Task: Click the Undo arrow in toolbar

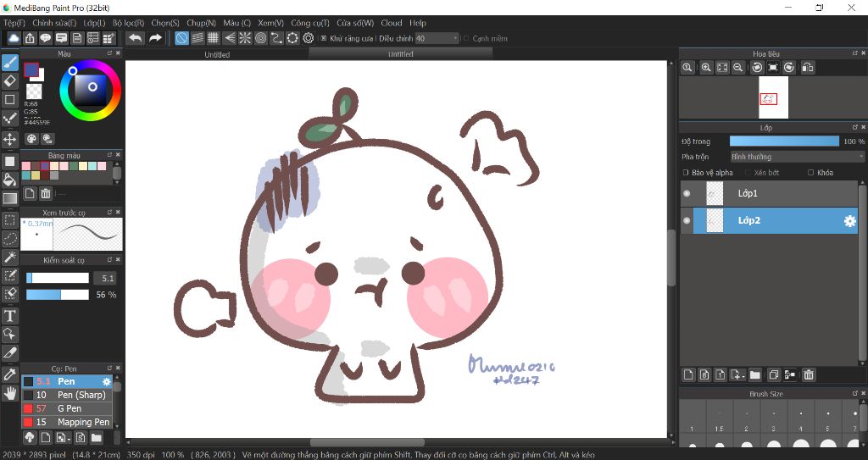Action: (x=135, y=38)
